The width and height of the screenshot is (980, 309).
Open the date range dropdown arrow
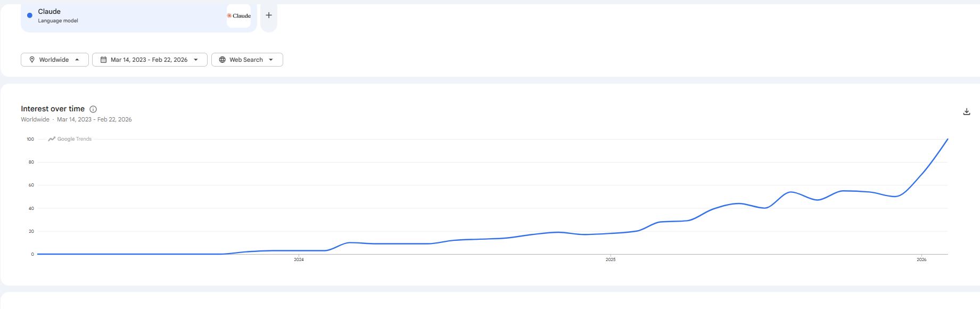click(196, 60)
